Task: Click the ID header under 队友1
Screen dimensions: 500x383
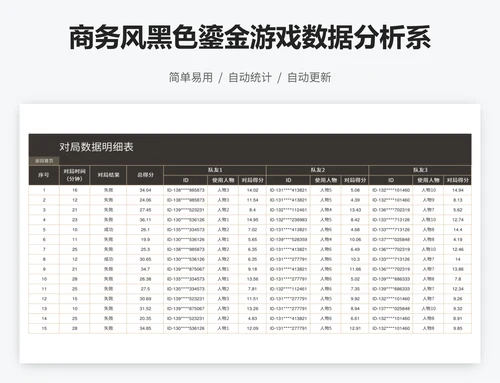Action: 186,180
